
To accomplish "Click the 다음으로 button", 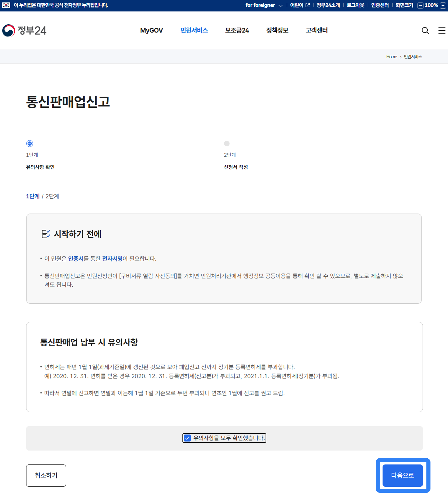I will pyautogui.click(x=402, y=475).
